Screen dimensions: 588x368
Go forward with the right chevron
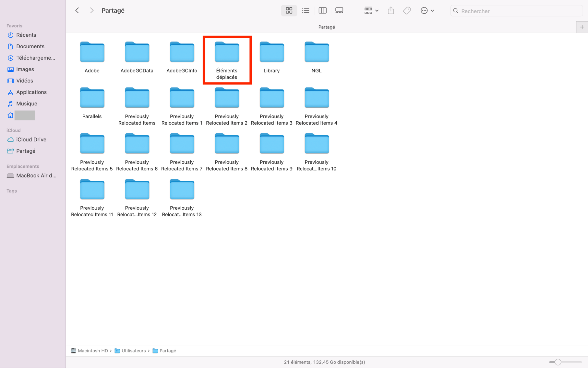point(91,11)
